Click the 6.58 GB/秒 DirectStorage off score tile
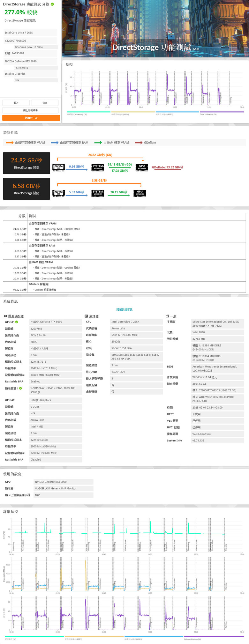Image resolution: width=249 pixels, height=644 pixels. coord(26,189)
